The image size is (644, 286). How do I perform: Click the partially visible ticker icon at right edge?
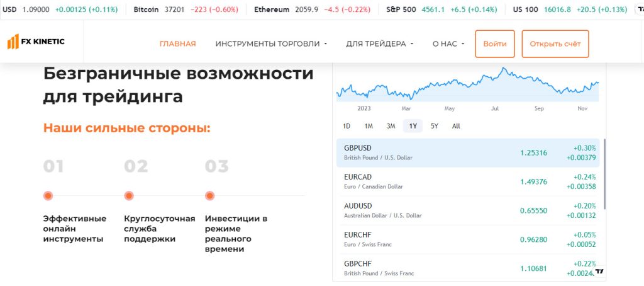(641, 9)
